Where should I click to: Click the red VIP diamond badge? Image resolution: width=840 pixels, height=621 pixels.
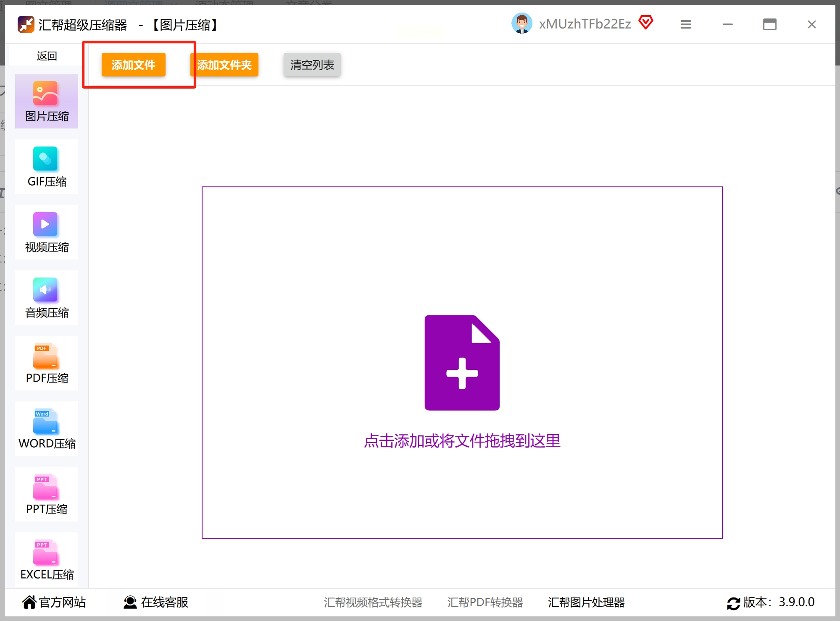coord(645,22)
